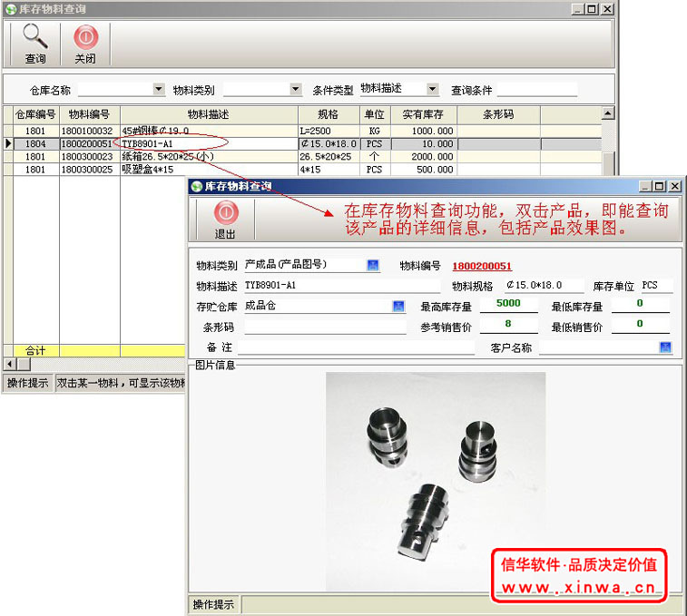687x616 pixels.
Task: Click the 条形码 input field in detail form
Action: coord(324,327)
